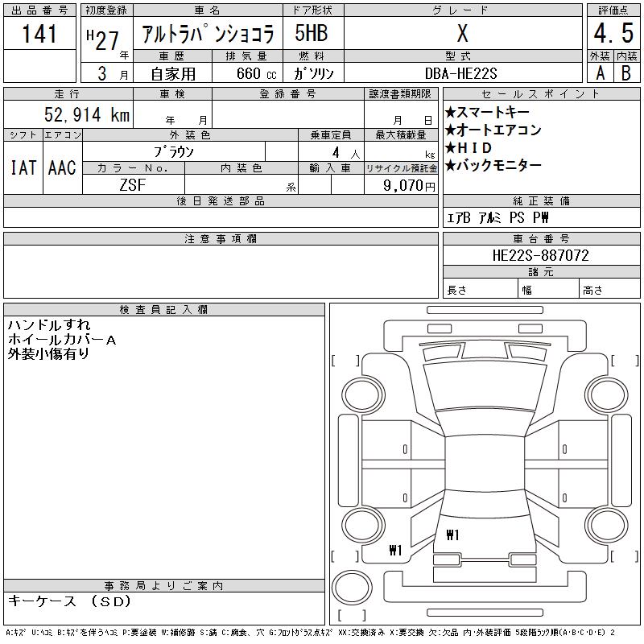Click the inspector note ホイールカバーA
Image resolution: width=644 pixels, height=644 pixels.
click(62, 339)
